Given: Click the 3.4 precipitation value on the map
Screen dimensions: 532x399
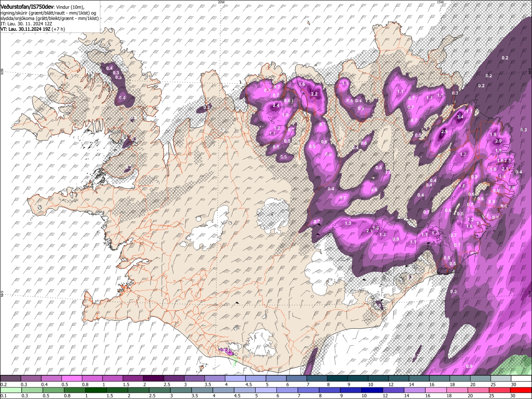Looking at the screenshot, I should tap(460, 118).
